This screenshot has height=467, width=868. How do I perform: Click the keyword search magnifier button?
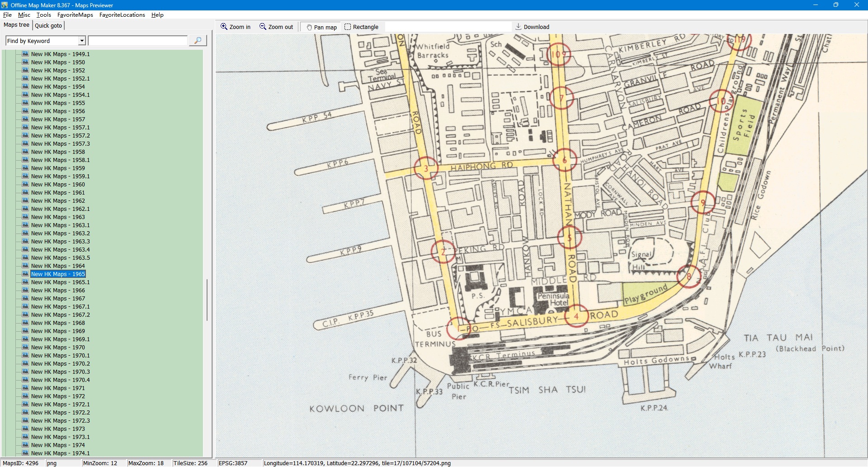click(198, 41)
